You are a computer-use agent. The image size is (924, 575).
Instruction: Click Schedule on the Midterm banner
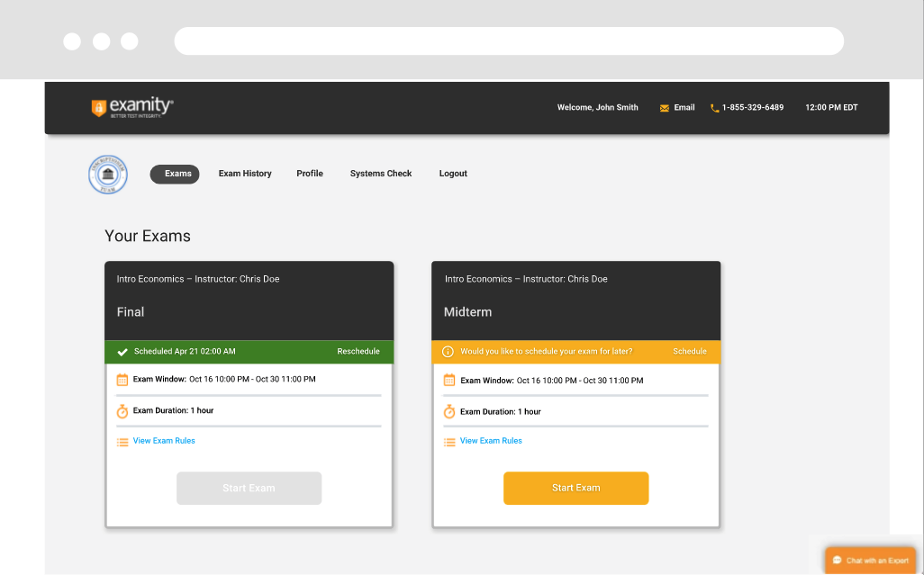(690, 351)
